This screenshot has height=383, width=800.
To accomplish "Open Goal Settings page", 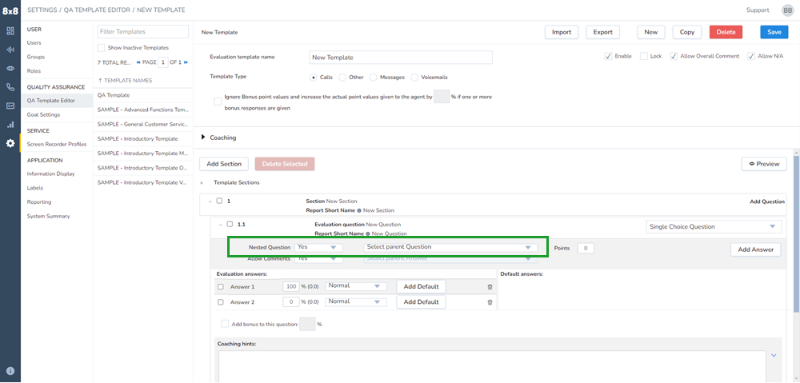I will pyautogui.click(x=43, y=115).
